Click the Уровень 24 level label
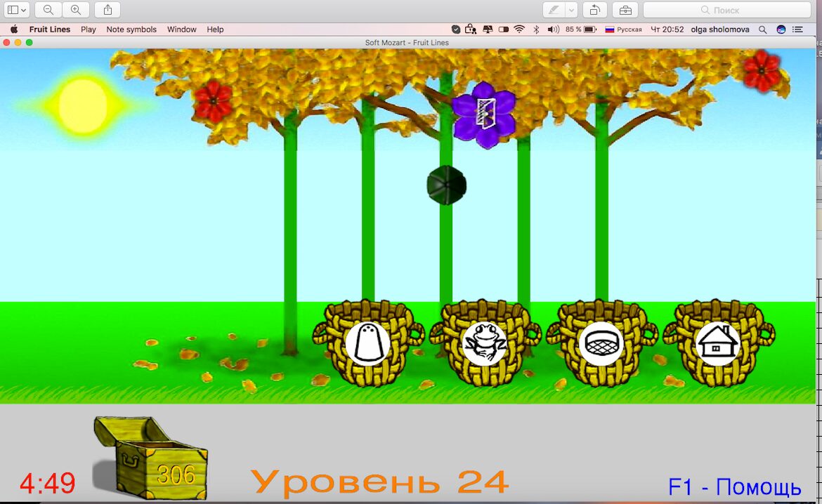 click(379, 482)
